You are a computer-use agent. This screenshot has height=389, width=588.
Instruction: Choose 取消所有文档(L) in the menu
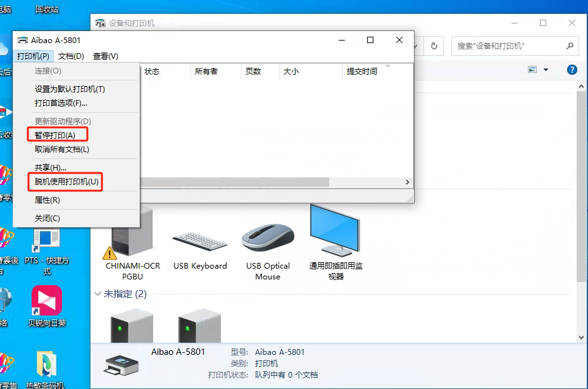[x=62, y=150]
